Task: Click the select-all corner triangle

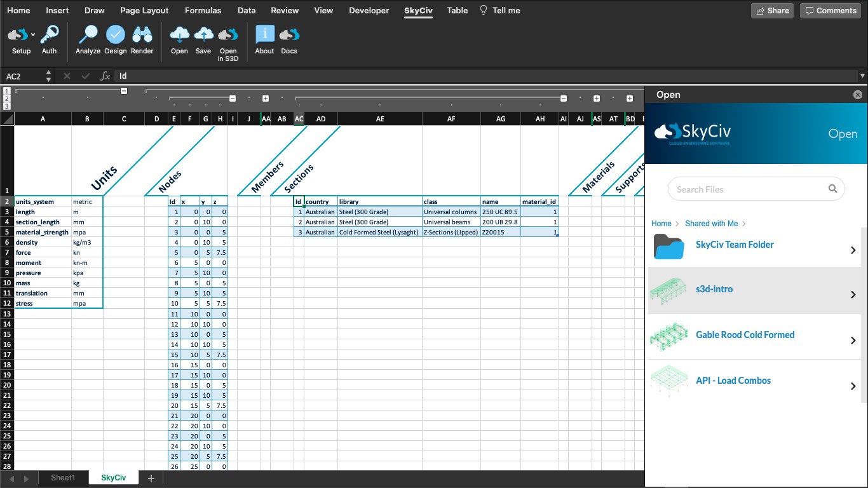Action: pos(7,119)
